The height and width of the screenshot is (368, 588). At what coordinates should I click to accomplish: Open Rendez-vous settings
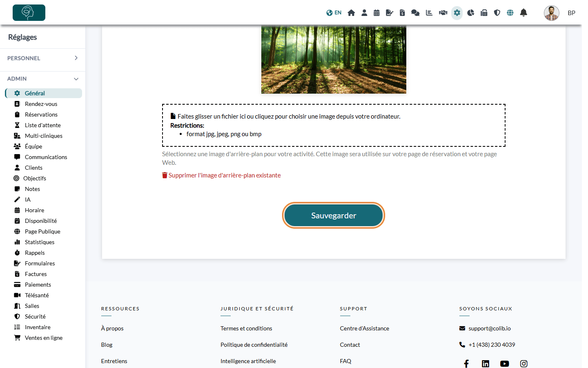click(41, 104)
